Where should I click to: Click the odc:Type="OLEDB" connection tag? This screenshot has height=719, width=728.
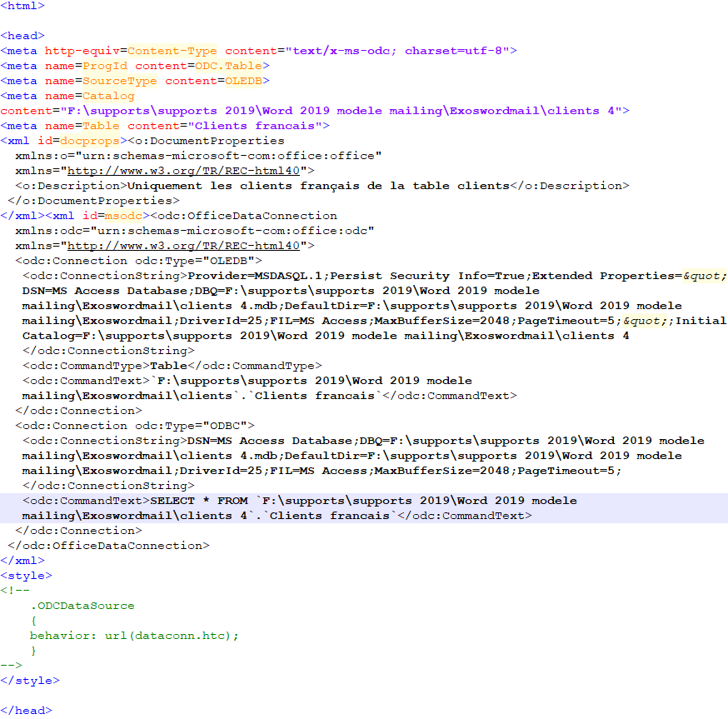(138, 261)
